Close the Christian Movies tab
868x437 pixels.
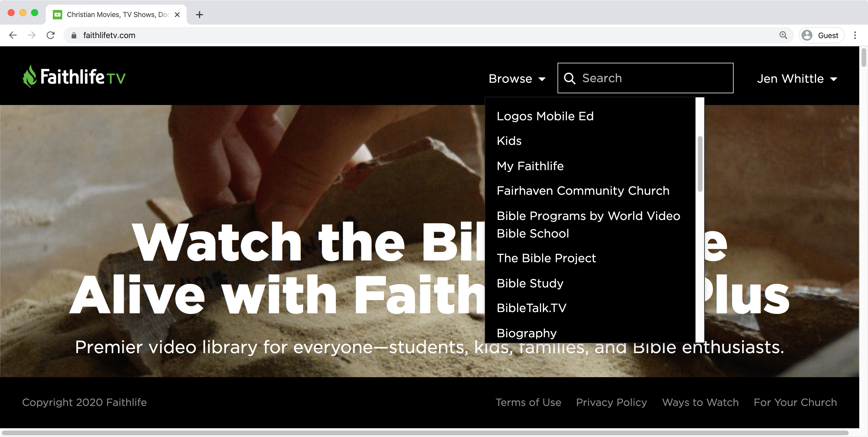pos(177,14)
